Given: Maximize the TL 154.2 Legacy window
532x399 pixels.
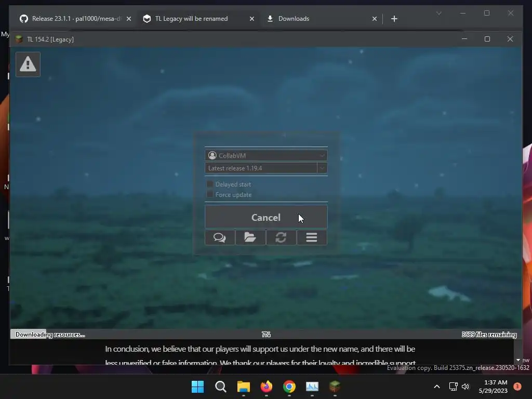Looking at the screenshot, I should tap(487, 39).
